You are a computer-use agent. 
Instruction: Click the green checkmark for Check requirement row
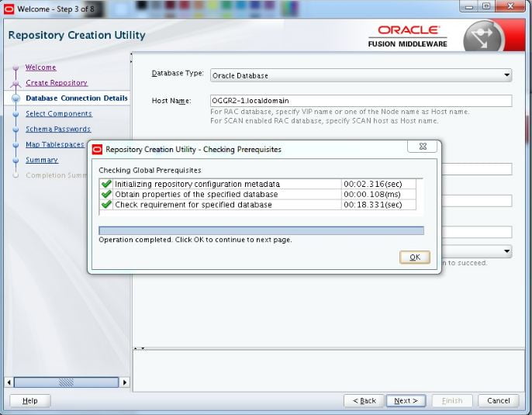[106, 205]
